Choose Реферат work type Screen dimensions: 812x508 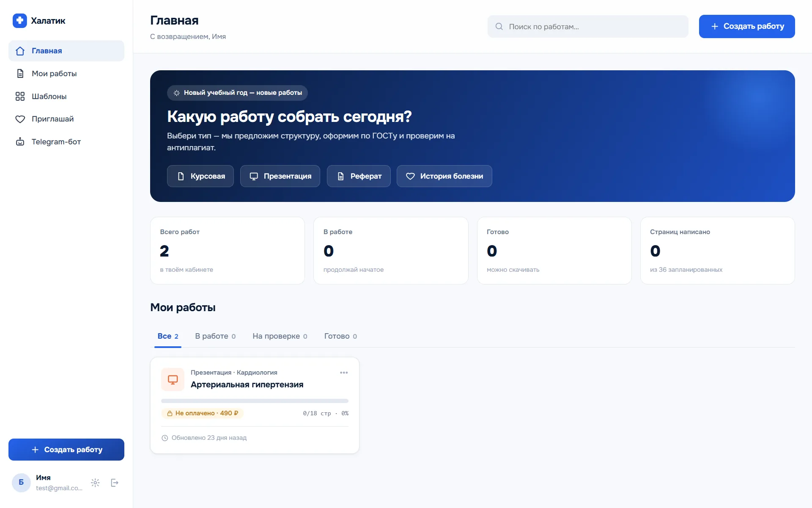click(x=359, y=176)
